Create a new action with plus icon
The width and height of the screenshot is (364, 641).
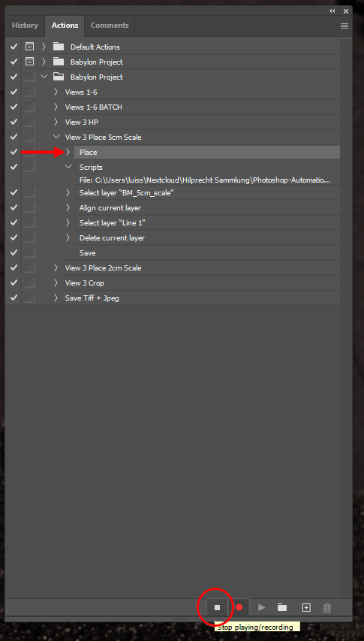(306, 607)
